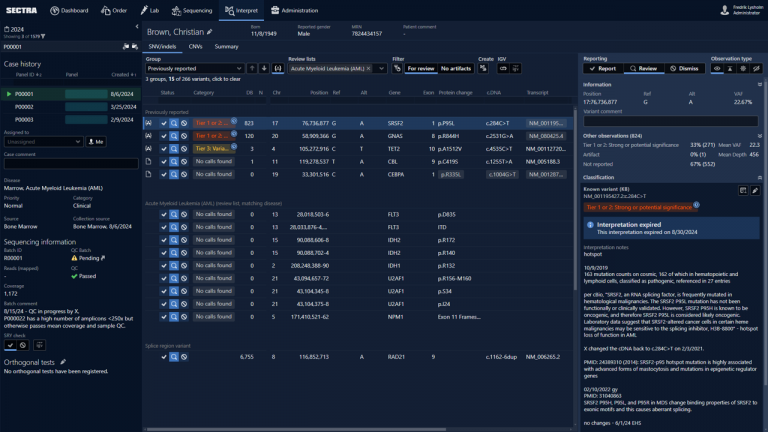The width and height of the screenshot is (768, 432).
Task: Check the report checkmark on CBL row
Action: pos(162,160)
